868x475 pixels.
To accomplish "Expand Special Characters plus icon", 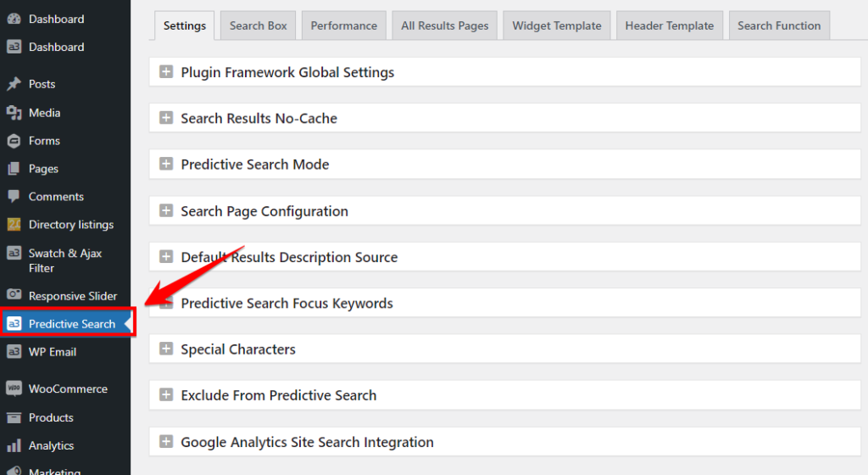I will [166, 349].
